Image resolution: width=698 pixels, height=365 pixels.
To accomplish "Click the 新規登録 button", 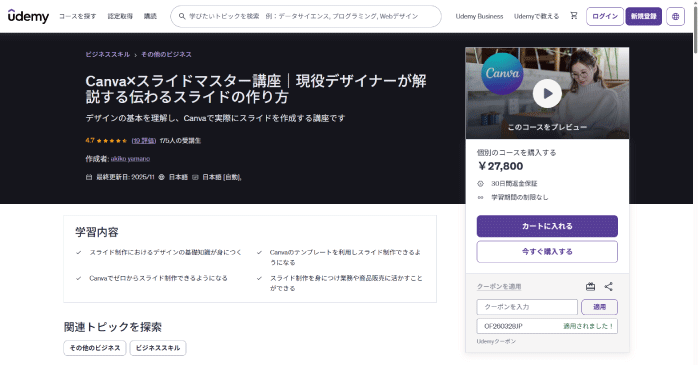I will [x=644, y=16].
